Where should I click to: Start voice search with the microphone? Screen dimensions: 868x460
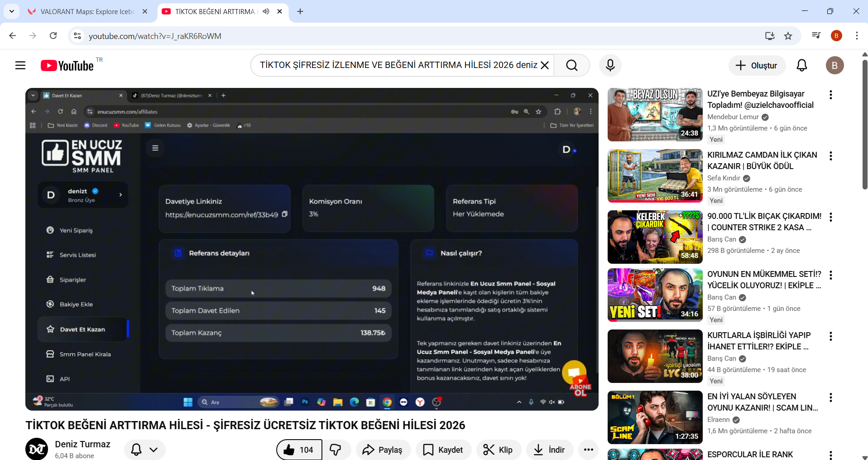pos(610,65)
